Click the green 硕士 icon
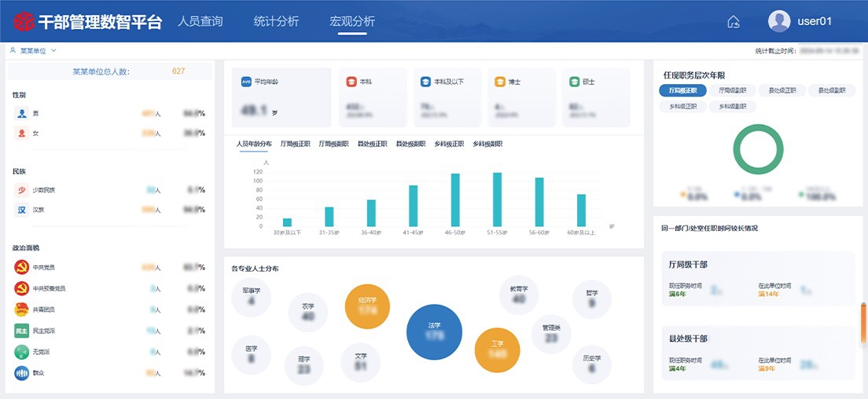The height and width of the screenshot is (399, 868). coord(574,82)
